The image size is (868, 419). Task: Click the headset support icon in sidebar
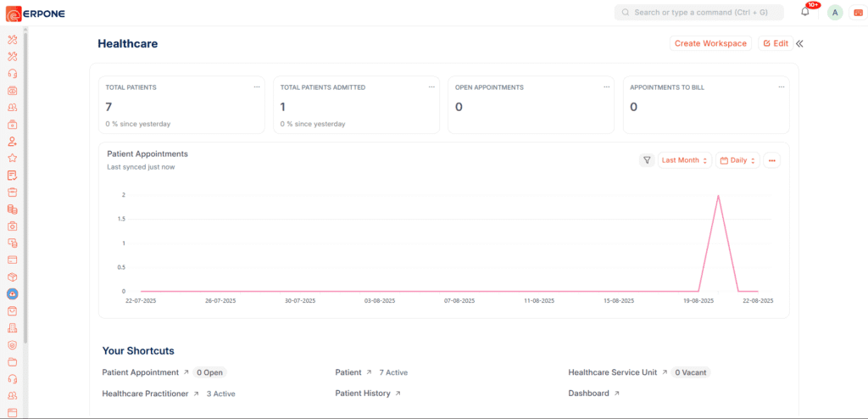pyautogui.click(x=13, y=73)
